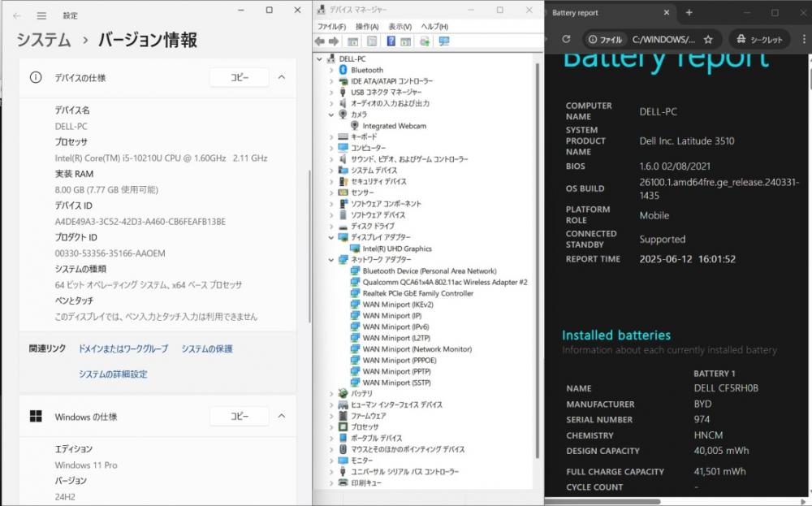Click the Incognito (シークレット) badge
Image resolution: width=812 pixels, height=506 pixels.
[x=760, y=39]
